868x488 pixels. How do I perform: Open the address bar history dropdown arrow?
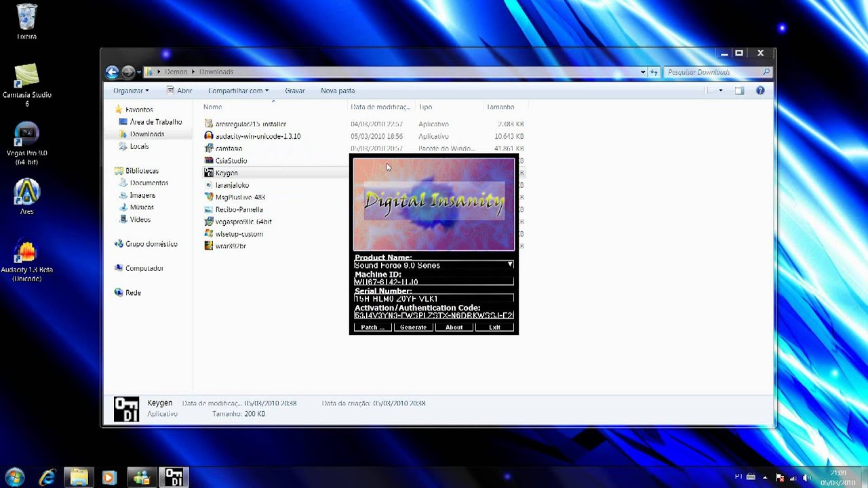(x=643, y=72)
